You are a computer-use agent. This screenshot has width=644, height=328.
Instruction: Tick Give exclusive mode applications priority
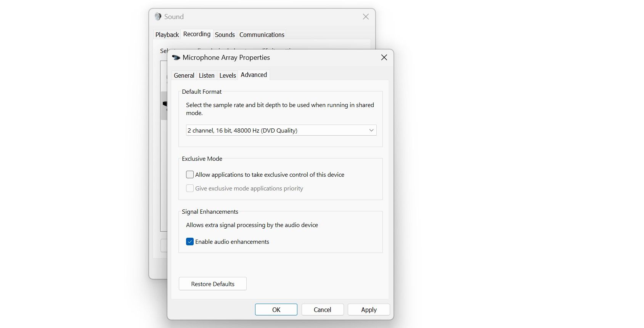click(x=190, y=189)
